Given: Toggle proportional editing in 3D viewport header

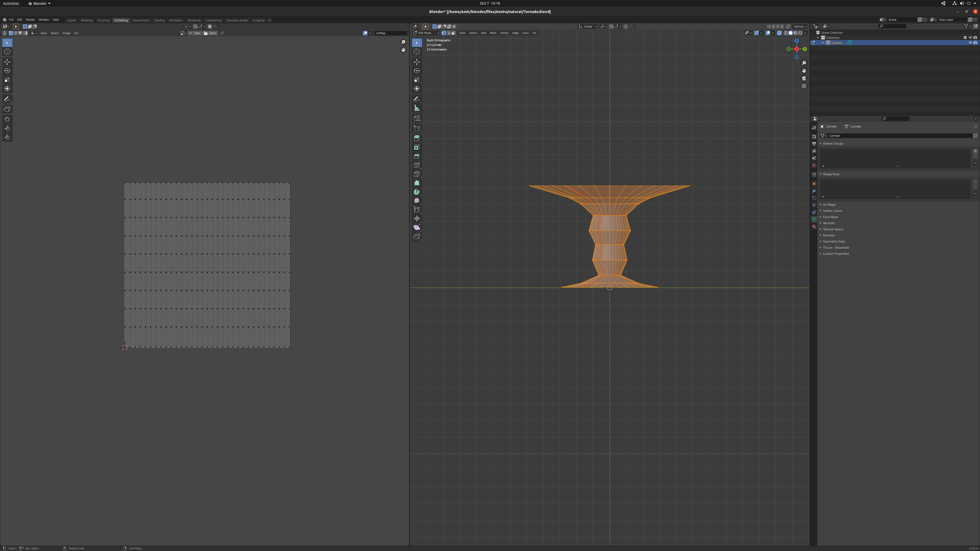Looking at the screenshot, I should 626,27.
